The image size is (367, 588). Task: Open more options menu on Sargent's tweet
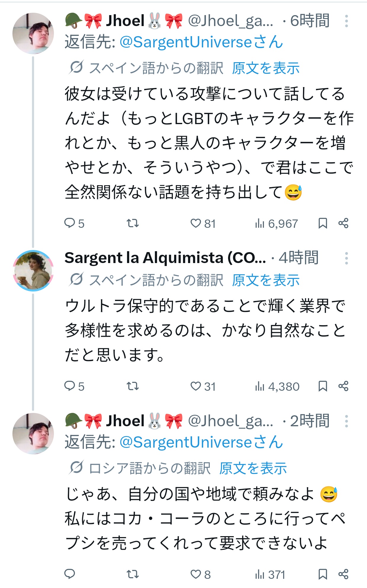[346, 258]
